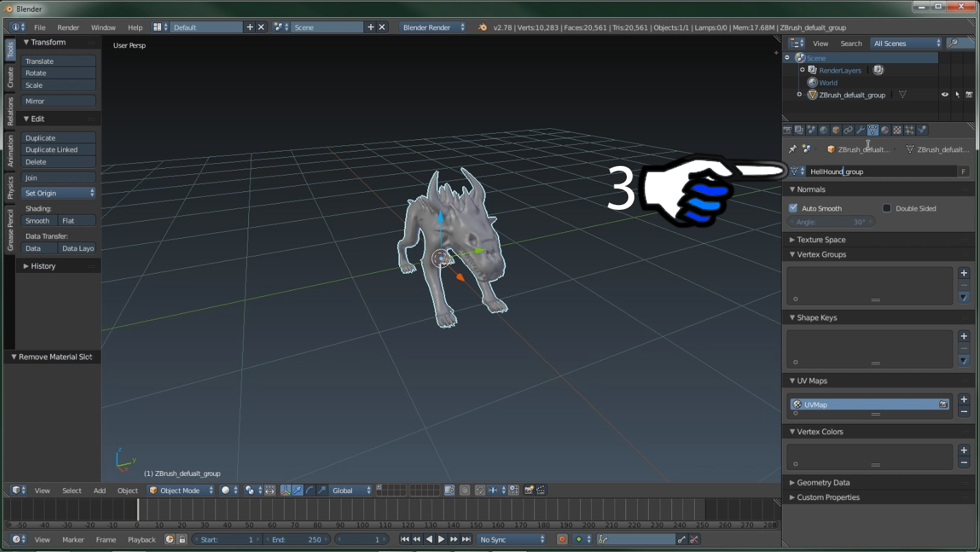Image resolution: width=980 pixels, height=552 pixels.
Task: Click the OpenGL render animation clapper icon
Action: coord(541,490)
